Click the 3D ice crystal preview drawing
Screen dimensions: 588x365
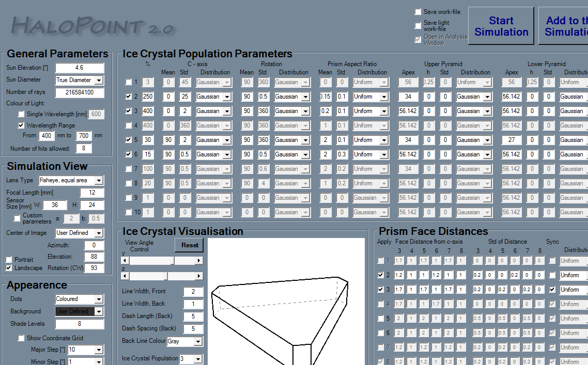pos(286,301)
